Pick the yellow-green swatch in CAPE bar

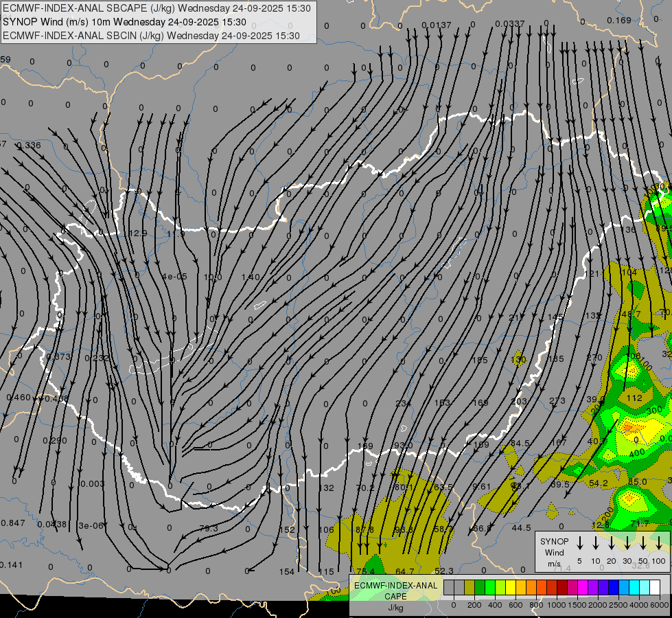click(500, 588)
